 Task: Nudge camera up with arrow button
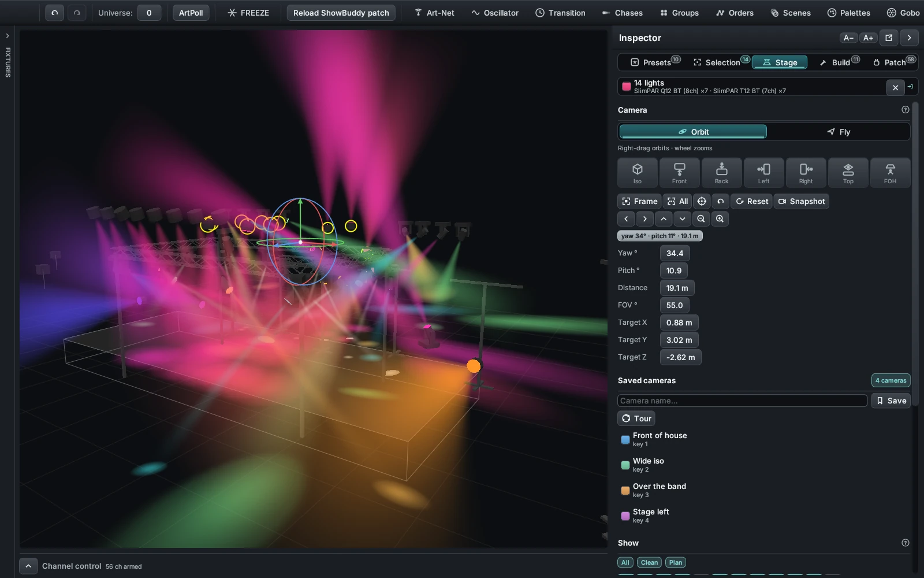pyautogui.click(x=664, y=218)
